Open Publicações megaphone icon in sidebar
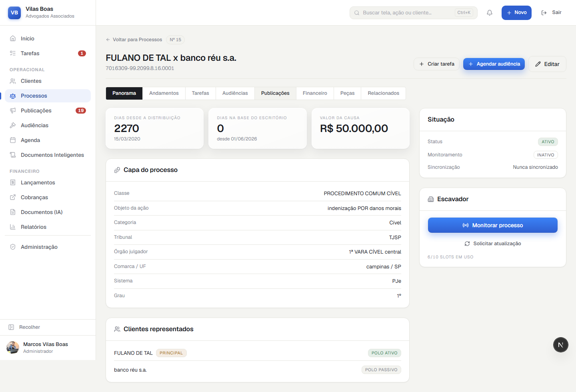This screenshot has width=576, height=392. tap(13, 111)
